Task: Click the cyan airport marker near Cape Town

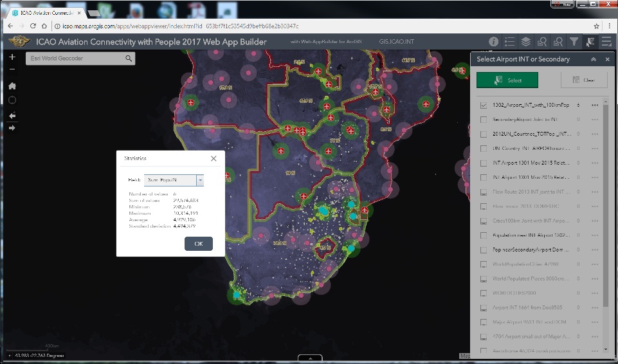Action: click(237, 295)
